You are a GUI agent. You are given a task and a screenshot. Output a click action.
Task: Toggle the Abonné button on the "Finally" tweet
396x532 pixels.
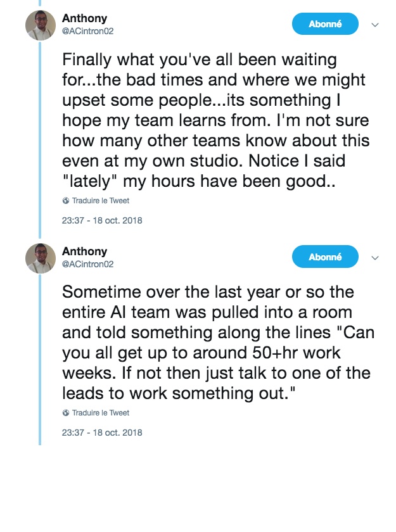click(325, 25)
